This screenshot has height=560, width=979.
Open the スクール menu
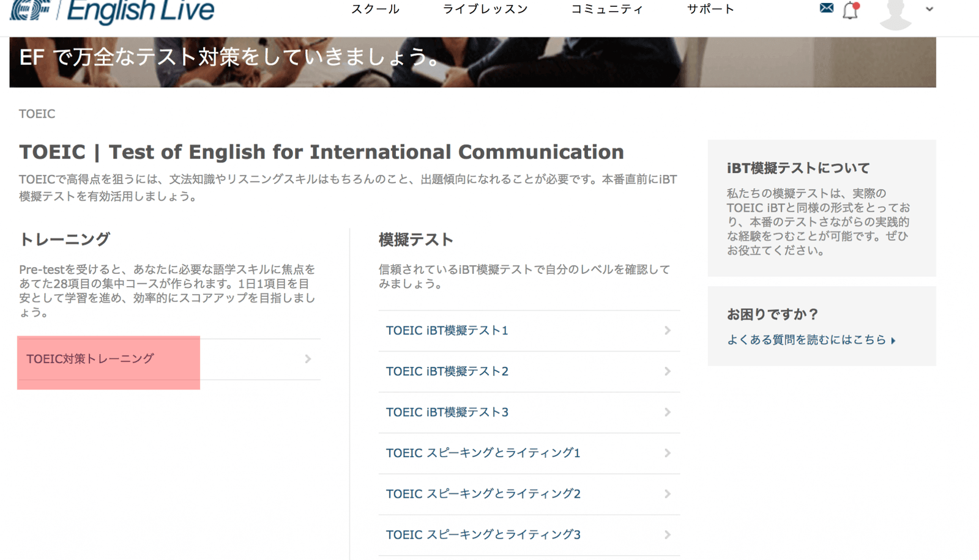pyautogui.click(x=375, y=9)
